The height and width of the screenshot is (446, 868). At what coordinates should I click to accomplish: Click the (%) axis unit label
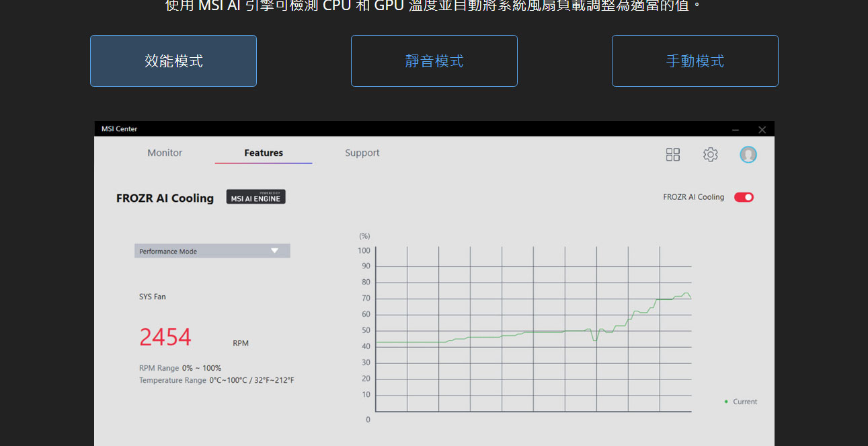tap(364, 236)
